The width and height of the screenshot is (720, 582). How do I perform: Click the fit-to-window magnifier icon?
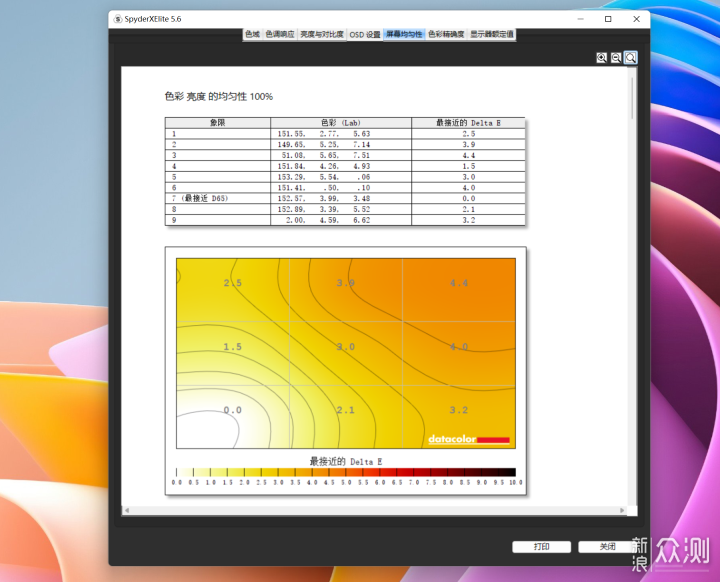(630, 57)
